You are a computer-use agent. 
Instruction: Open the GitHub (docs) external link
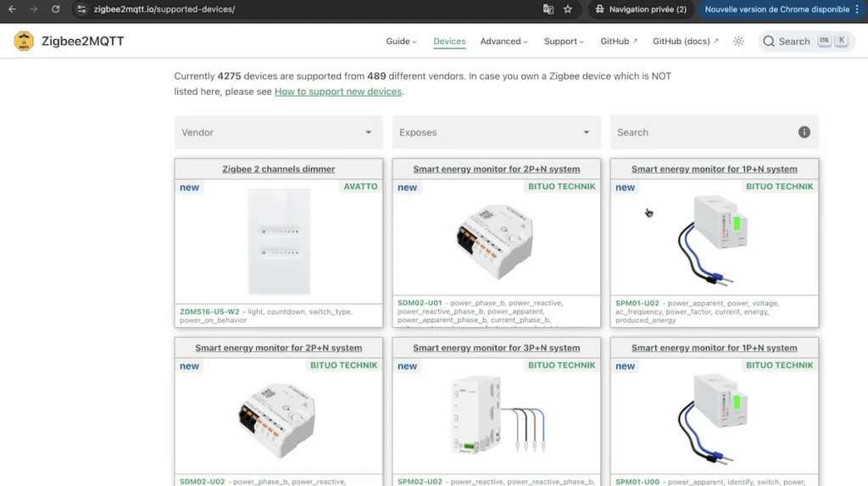click(685, 41)
